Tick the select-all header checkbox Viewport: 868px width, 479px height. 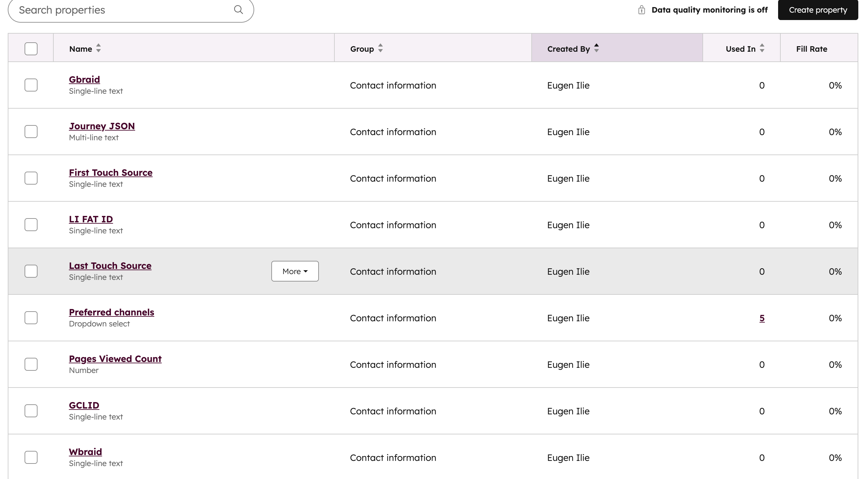tap(31, 49)
